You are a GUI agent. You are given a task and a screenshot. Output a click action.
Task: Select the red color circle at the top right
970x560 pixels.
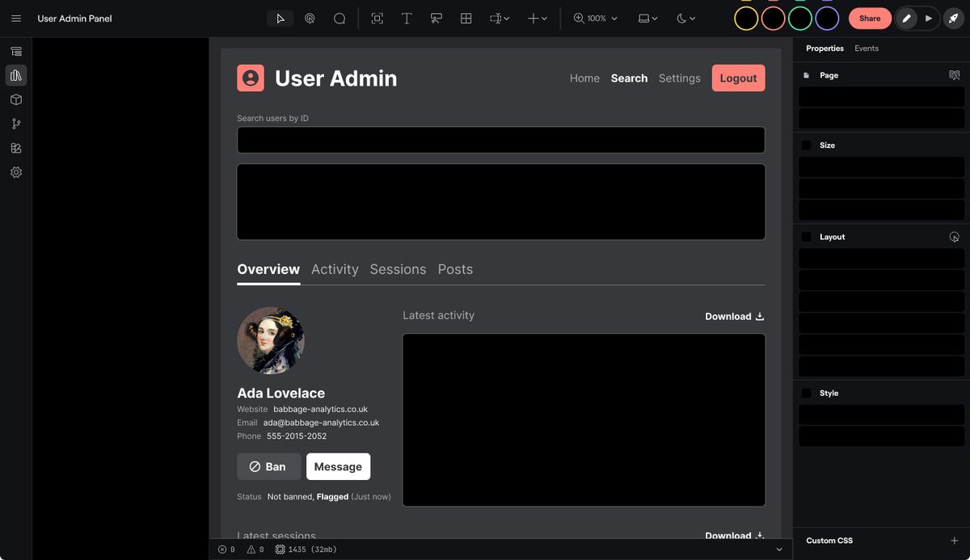(772, 18)
